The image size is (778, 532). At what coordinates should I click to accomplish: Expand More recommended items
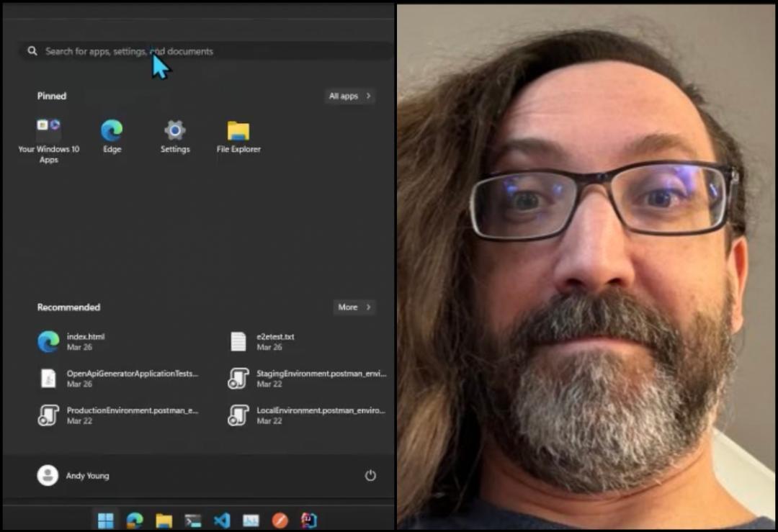point(354,307)
